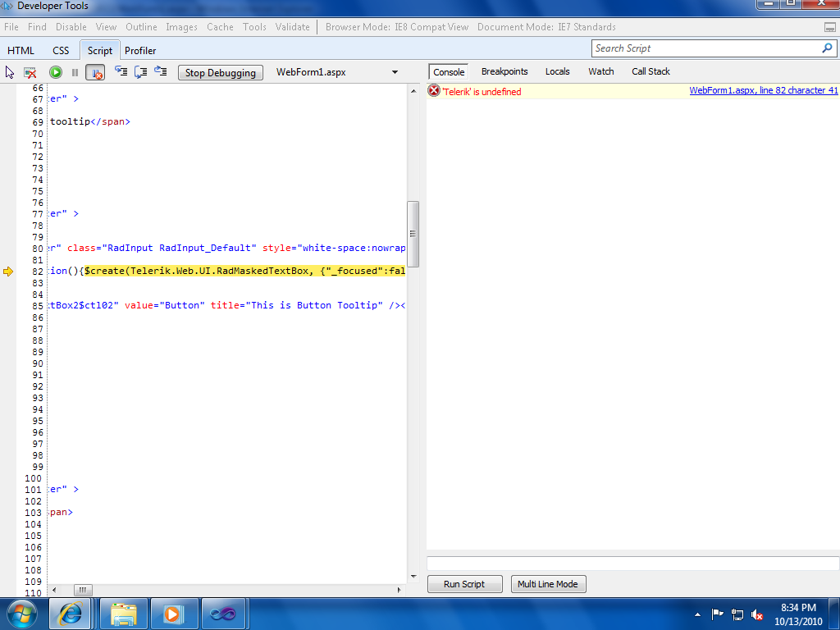Switch to the CSS tab
This screenshot has height=630, width=840.
point(61,50)
